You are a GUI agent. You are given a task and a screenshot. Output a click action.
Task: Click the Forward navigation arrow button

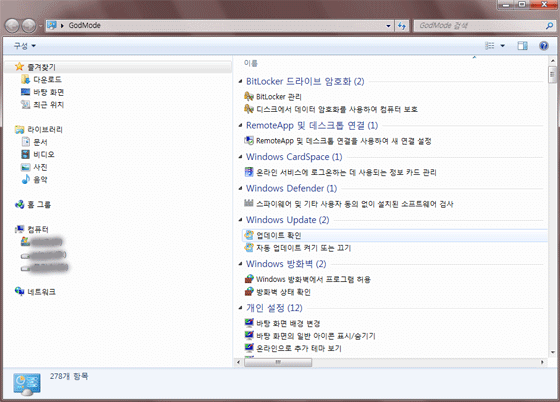[29, 26]
